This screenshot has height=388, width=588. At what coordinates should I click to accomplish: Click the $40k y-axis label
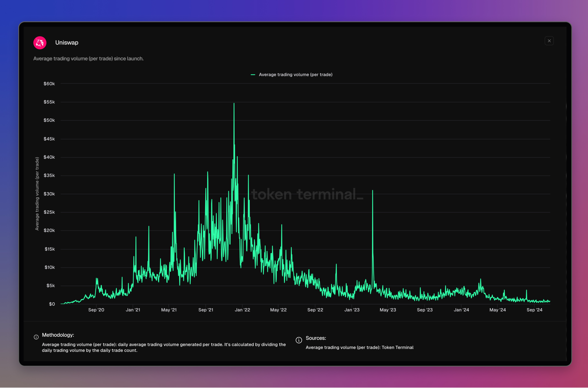49,157
